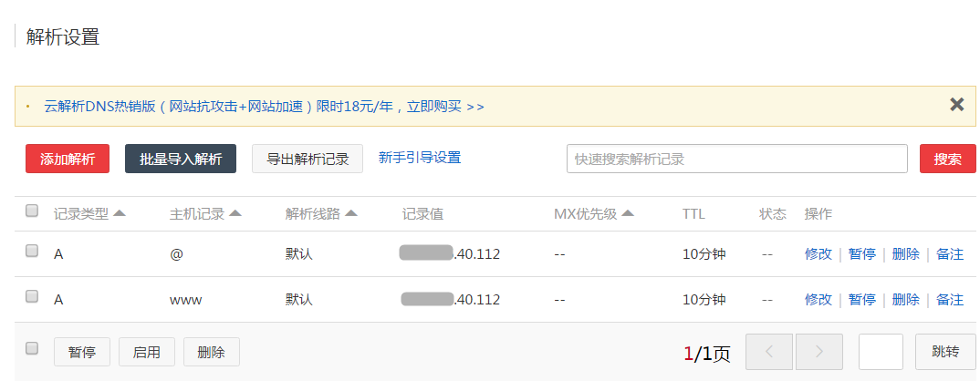Viewport: 980px width, 381px height.
Task: Click the red 添加解析 button
Action: [68, 159]
